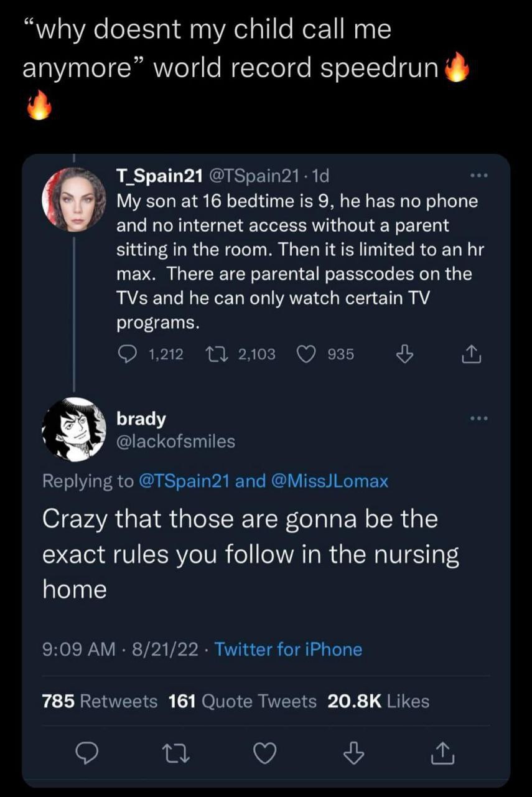This screenshot has height=797, width=532.
Task: View the 785 Retweets list
Action: click(x=100, y=701)
